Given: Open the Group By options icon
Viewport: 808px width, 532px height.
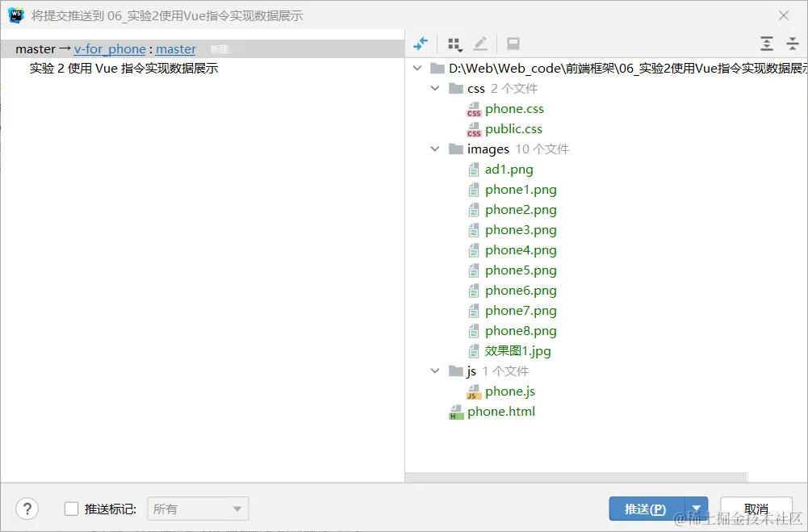Looking at the screenshot, I should (x=454, y=44).
